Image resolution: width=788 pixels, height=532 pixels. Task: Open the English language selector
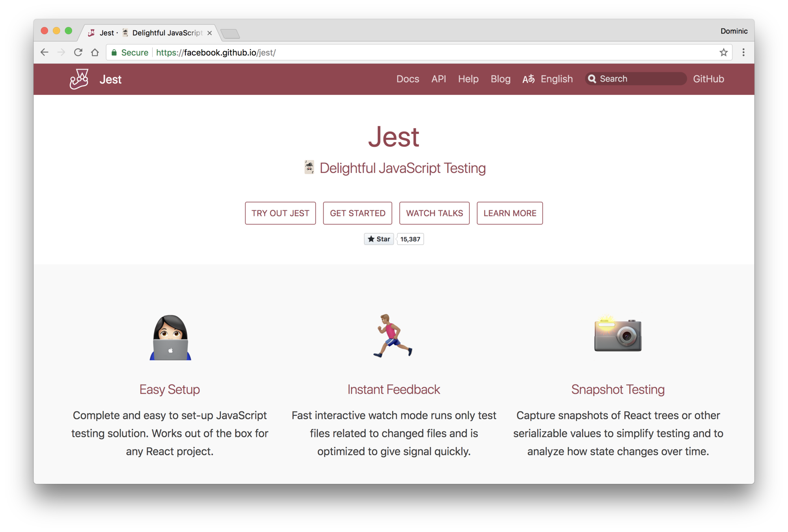548,79
